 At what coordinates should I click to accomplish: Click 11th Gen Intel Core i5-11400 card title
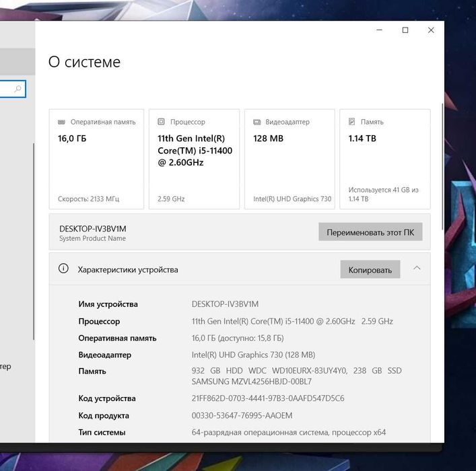pos(195,151)
